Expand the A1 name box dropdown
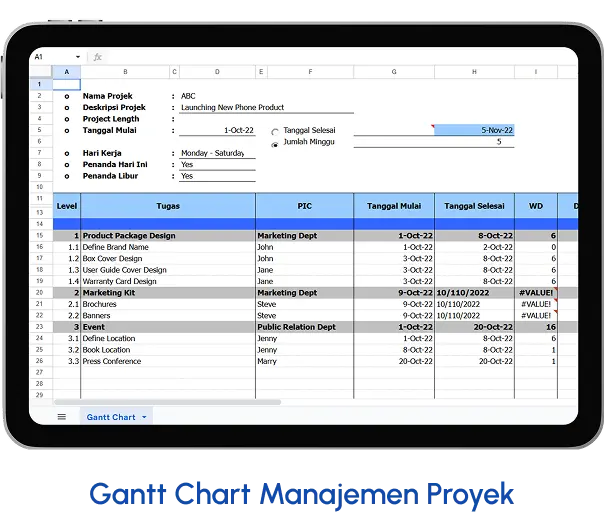Image resolution: width=604 pixels, height=512 pixels. [x=78, y=57]
